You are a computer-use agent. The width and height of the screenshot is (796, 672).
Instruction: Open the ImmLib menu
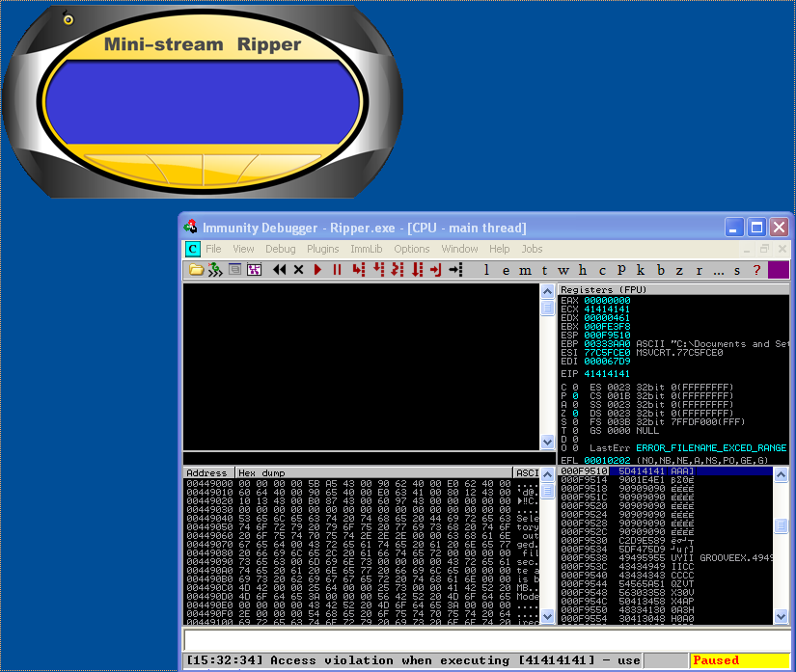[x=367, y=249]
